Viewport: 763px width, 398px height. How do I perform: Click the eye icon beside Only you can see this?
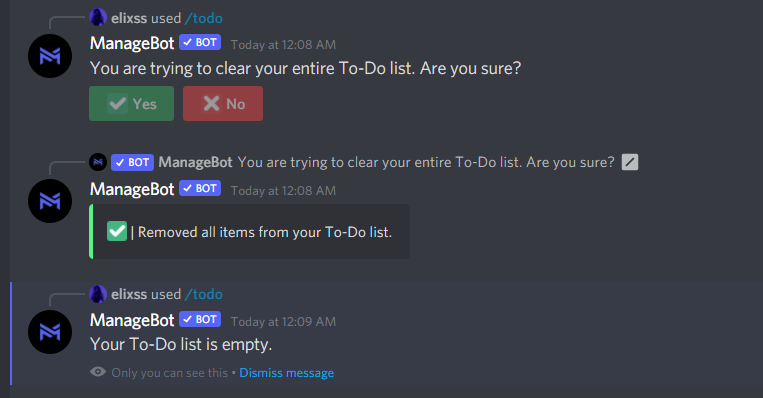click(98, 372)
